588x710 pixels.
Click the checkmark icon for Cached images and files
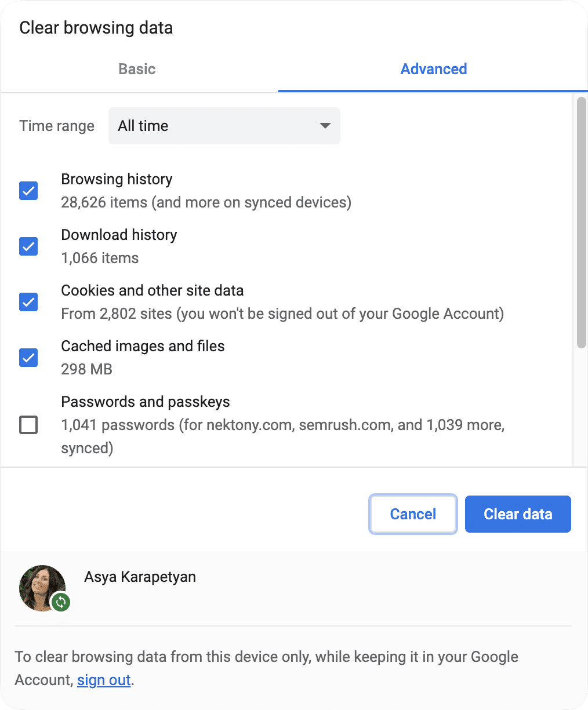(28, 358)
